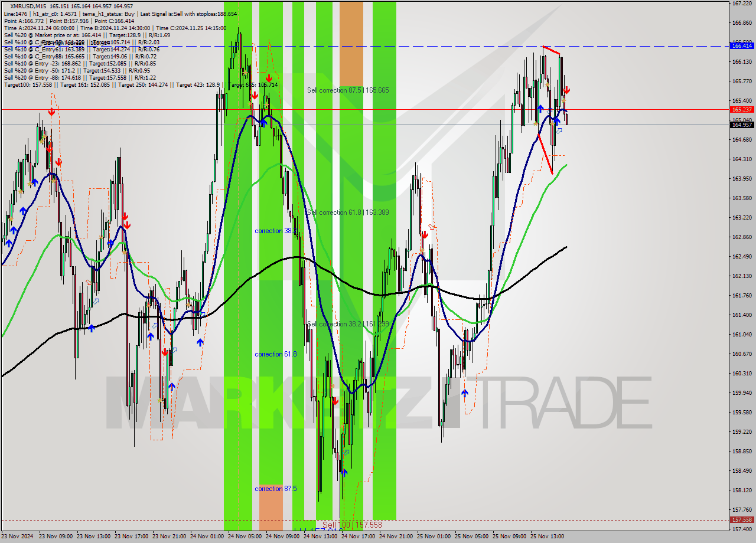The image size is (756, 543).
Task: Click the 164.310 price axis label
Action: point(742,159)
